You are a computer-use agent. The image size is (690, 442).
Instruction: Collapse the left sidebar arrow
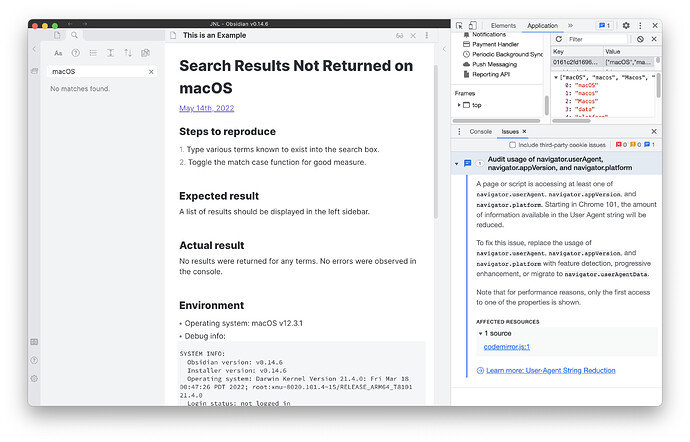[34, 49]
